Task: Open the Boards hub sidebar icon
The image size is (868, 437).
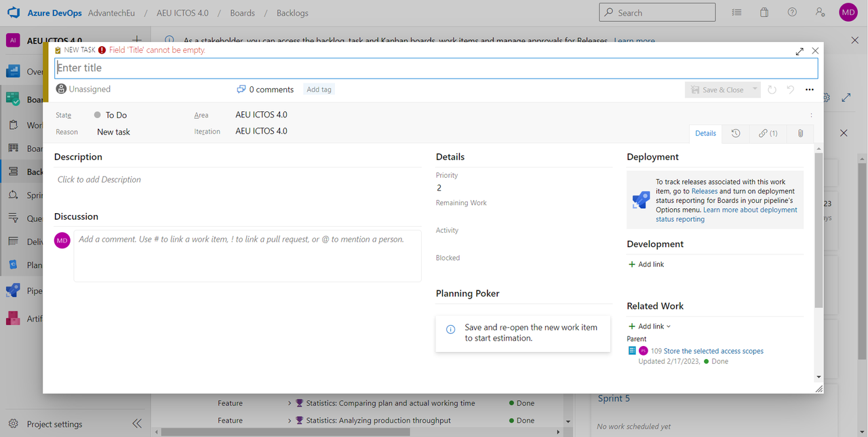Action: pos(14,99)
